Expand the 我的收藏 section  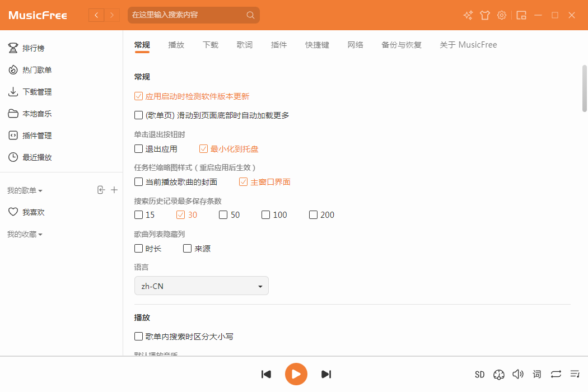[x=25, y=234]
